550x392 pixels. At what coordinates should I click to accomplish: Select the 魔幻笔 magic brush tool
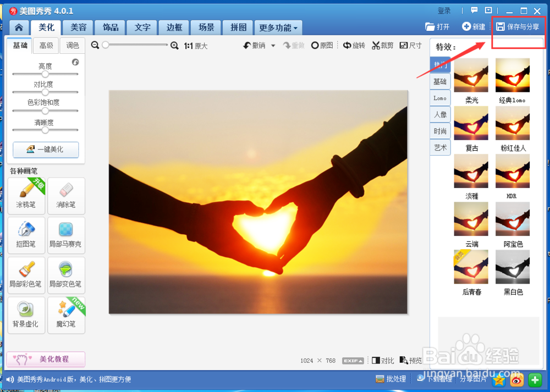point(66,315)
